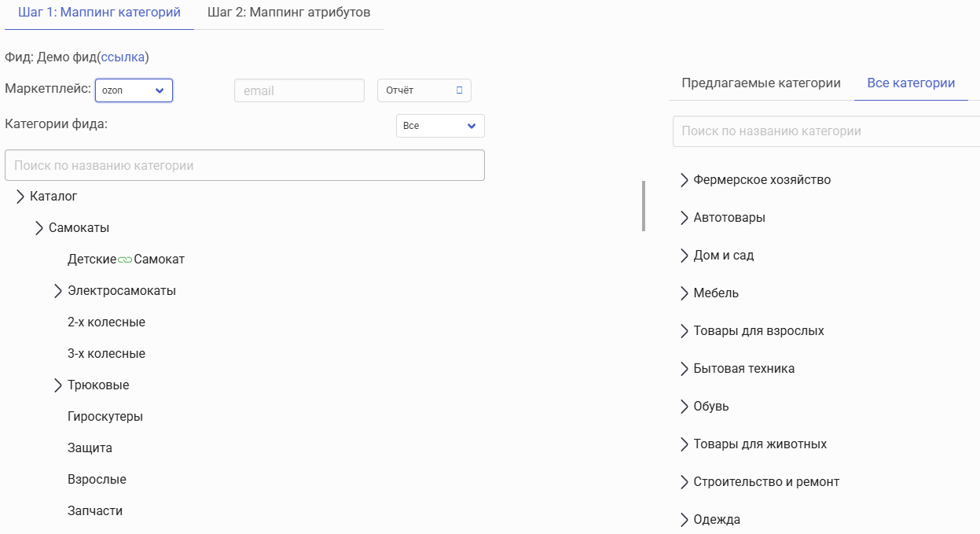Expand the Электросамокаты category chevron

pos(58,291)
